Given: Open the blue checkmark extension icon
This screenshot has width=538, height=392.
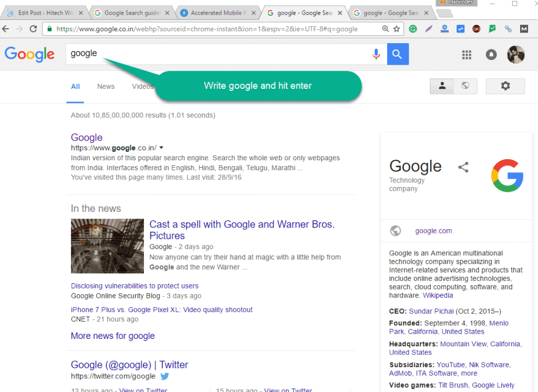Looking at the screenshot, I should tap(460, 29).
